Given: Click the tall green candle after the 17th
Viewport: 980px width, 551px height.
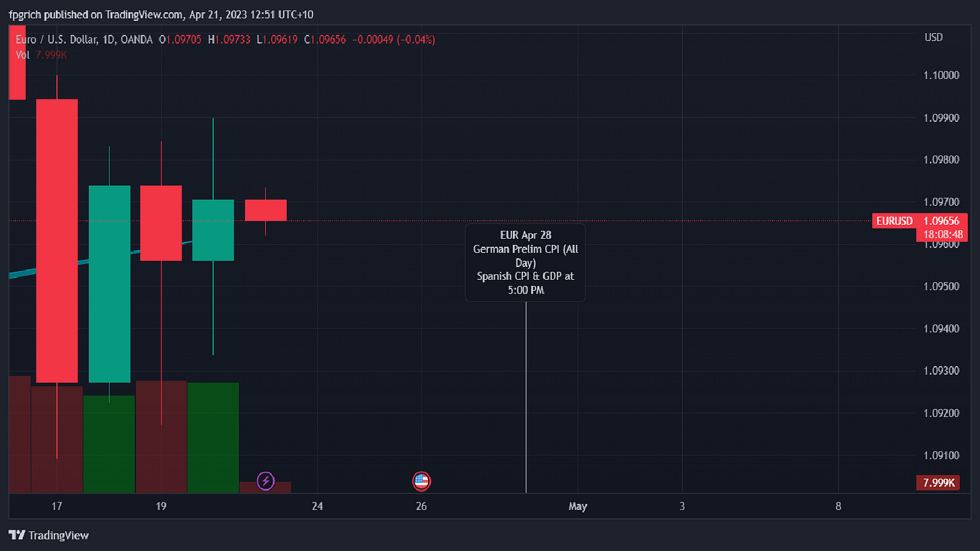Looking at the screenshot, I should coord(110,283).
